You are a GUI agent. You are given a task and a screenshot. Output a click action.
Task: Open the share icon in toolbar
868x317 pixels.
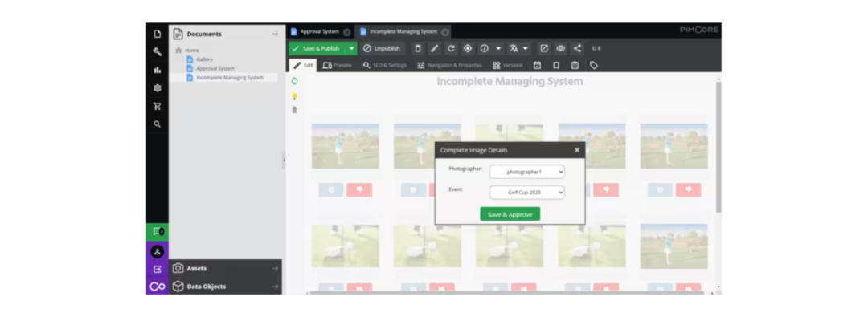point(577,49)
